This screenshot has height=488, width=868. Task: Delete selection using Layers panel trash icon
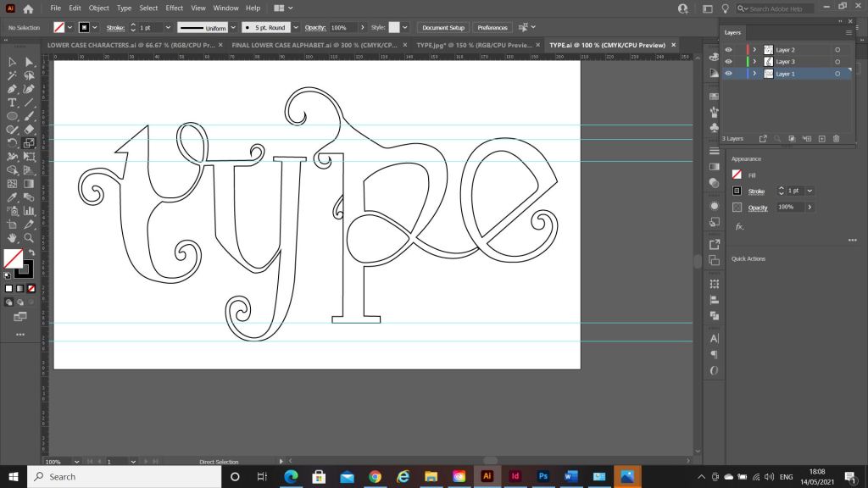[836, 138]
